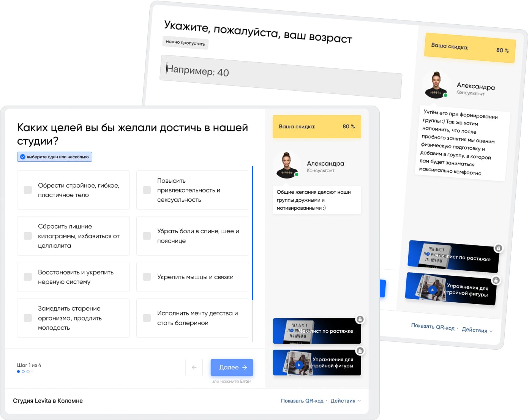Image resolution: width=529 pixels, height=420 pixels.
Task: Click Александра's avatar photo in the front window
Action: [287, 165]
